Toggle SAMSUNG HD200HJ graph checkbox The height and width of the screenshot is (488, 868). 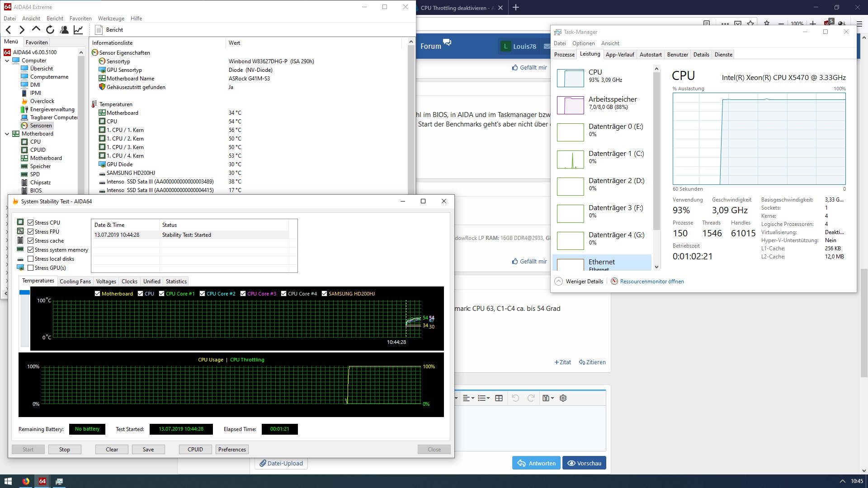[324, 294]
